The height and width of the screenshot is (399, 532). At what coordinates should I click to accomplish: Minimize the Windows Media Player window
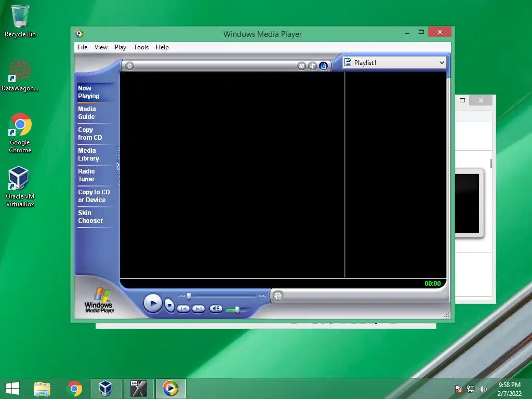(x=407, y=32)
